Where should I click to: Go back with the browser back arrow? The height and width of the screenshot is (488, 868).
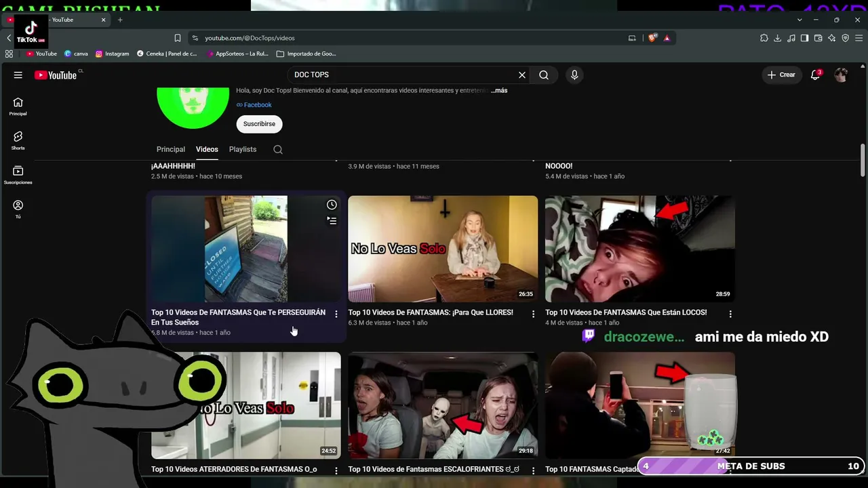(8, 38)
